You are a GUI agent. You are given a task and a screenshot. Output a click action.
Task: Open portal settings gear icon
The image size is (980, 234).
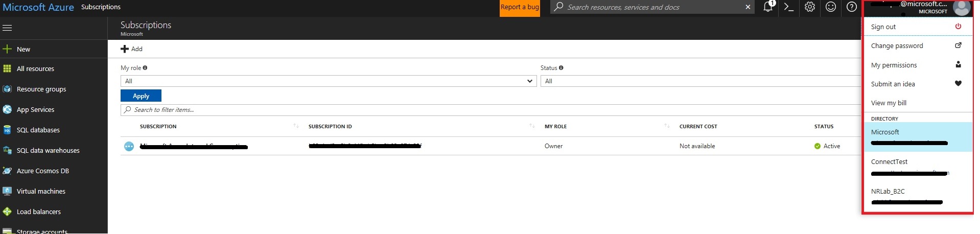click(810, 7)
